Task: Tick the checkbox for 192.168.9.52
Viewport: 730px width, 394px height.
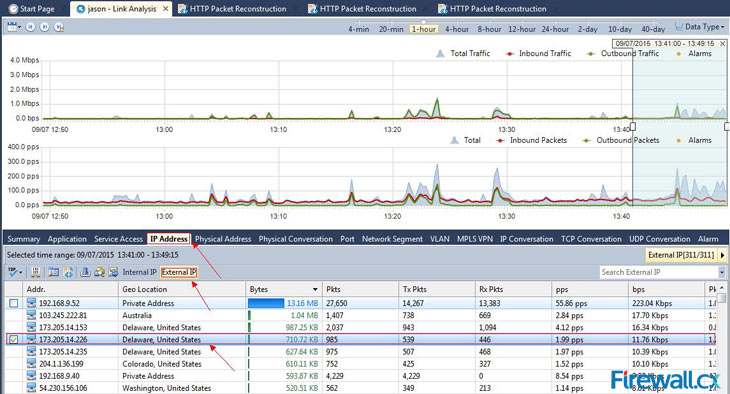Action: point(14,303)
